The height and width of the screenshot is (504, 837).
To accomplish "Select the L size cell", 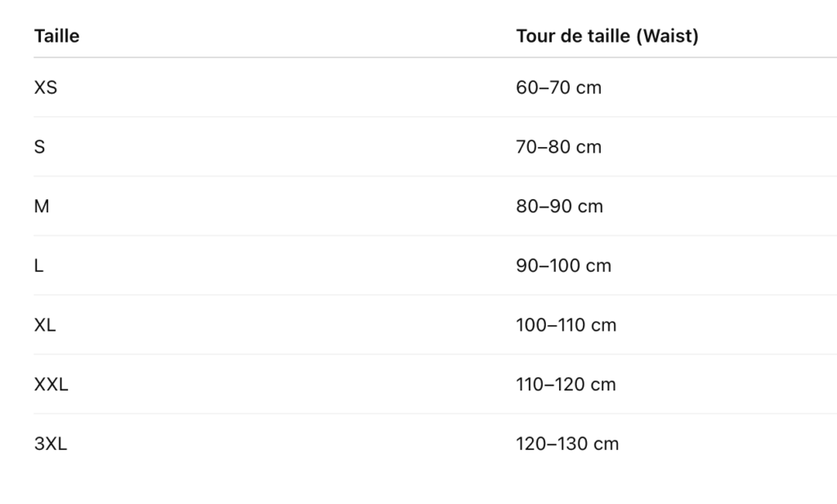I will [39, 265].
